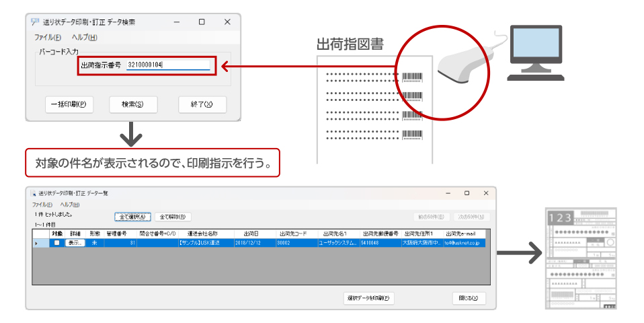The image size is (644, 323).
Task: Click the 出荷指示番号 input field
Action: [168, 65]
